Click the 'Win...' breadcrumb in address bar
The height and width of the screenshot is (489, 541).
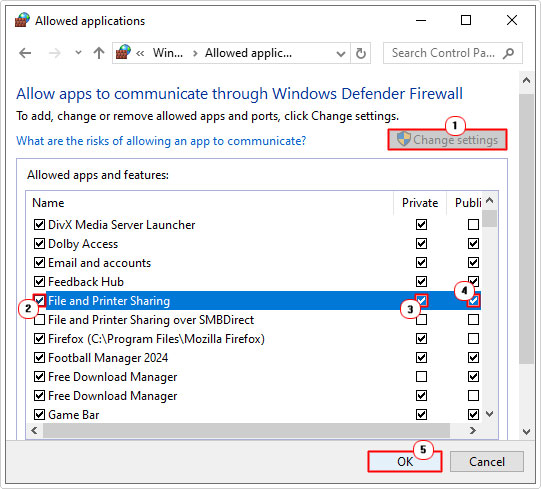coord(168,53)
